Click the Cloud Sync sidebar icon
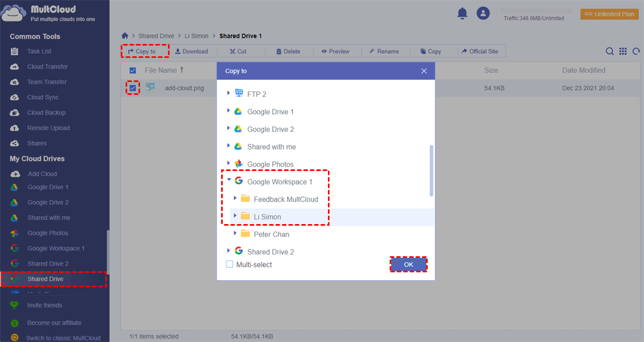Viewport: 644px width, 342px height. coord(15,97)
